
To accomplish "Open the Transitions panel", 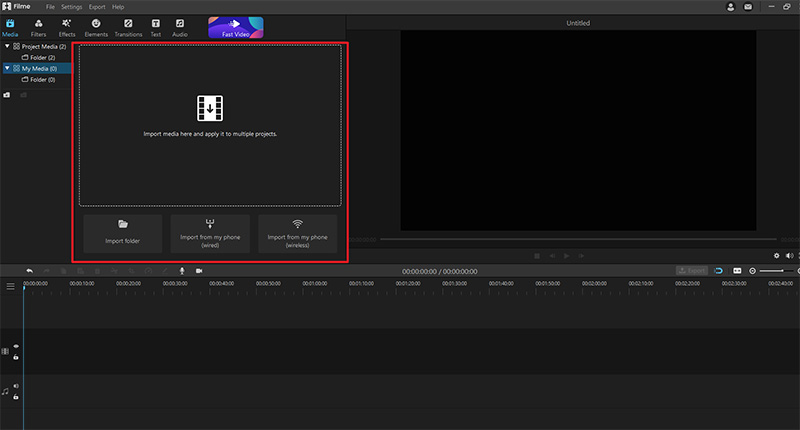I will [128, 28].
